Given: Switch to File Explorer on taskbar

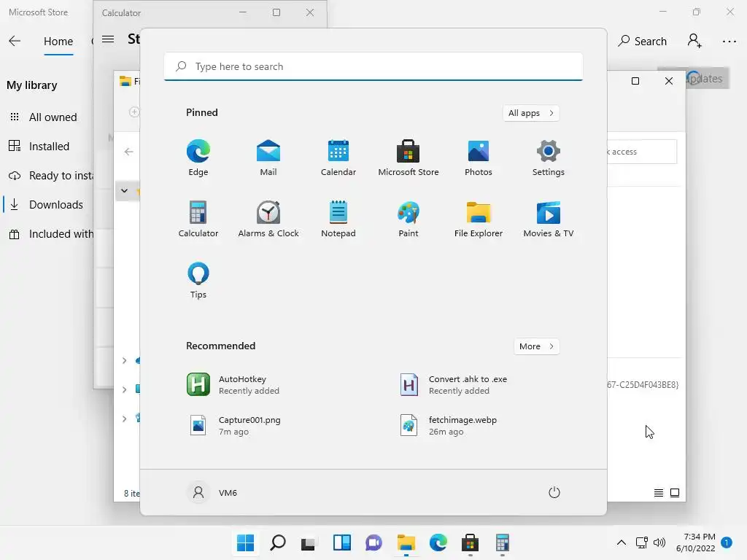Looking at the screenshot, I should point(406,542).
